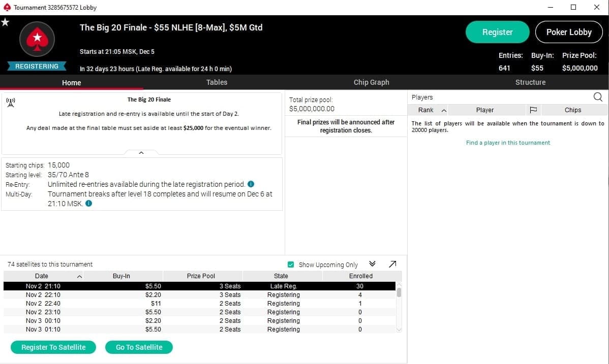Click the REGISTERING status banner
The height and width of the screenshot is (364, 609).
(x=37, y=67)
